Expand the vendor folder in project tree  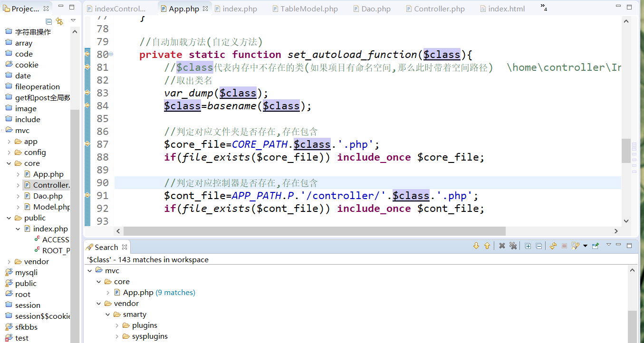click(10, 262)
